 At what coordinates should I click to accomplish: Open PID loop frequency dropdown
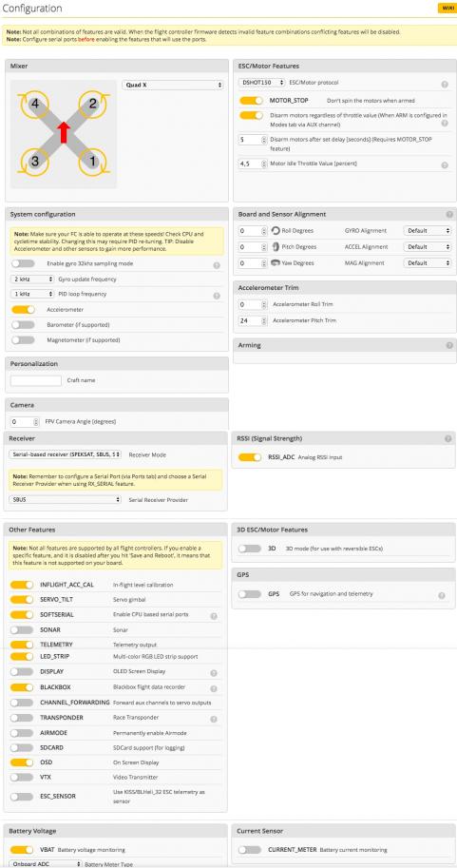(32, 294)
